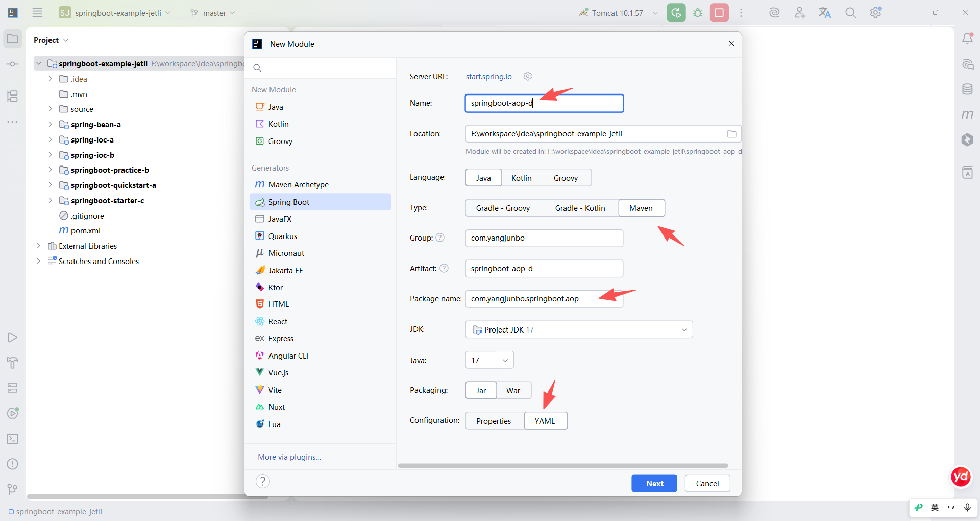Open the add collaborator account icon

click(x=800, y=13)
